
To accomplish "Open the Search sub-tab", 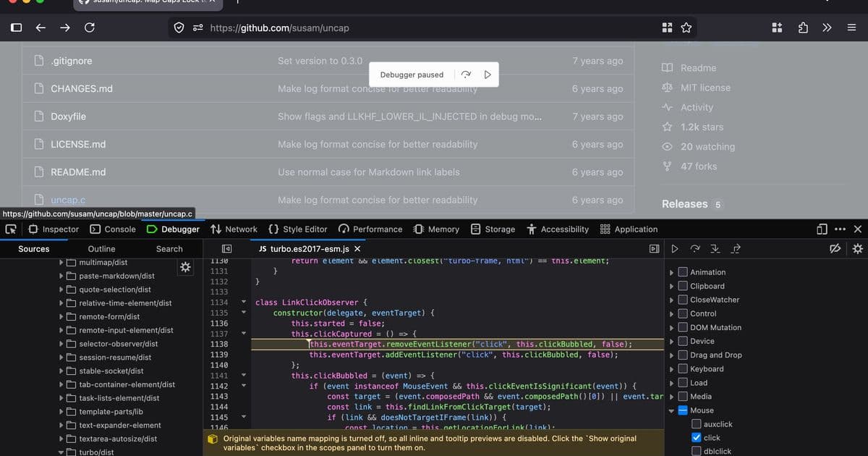I will [169, 249].
